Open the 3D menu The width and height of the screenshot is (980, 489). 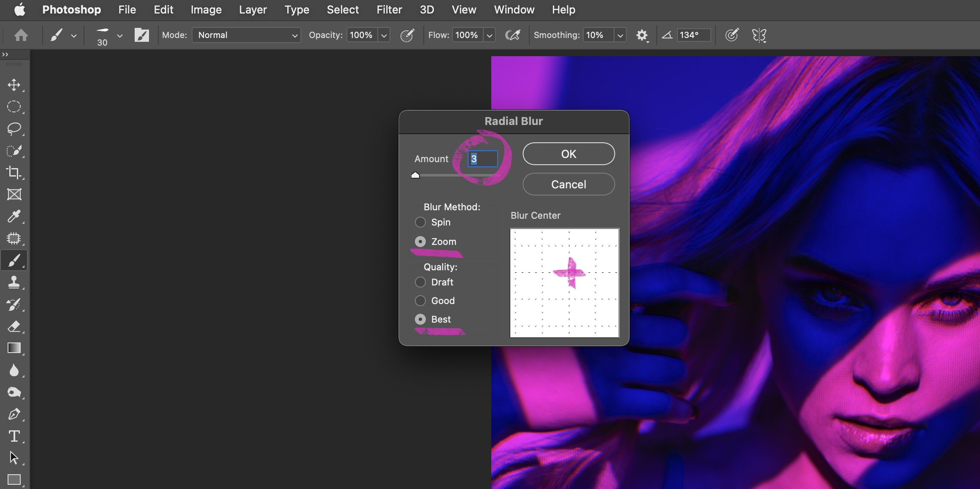pyautogui.click(x=427, y=10)
